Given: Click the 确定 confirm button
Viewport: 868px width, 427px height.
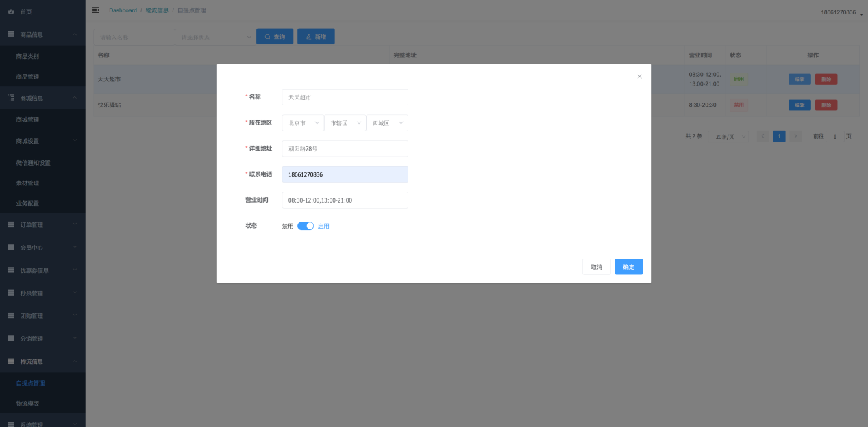Looking at the screenshot, I should (628, 267).
